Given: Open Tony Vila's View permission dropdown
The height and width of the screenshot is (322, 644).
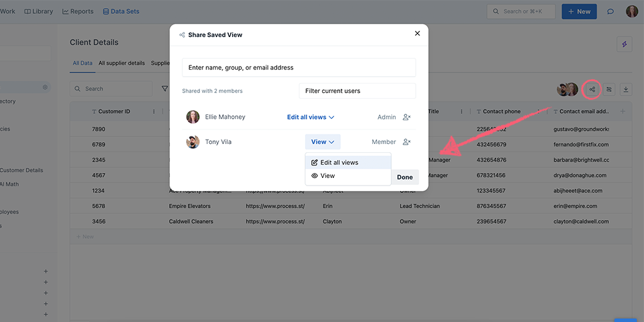Looking at the screenshot, I should tap(323, 142).
